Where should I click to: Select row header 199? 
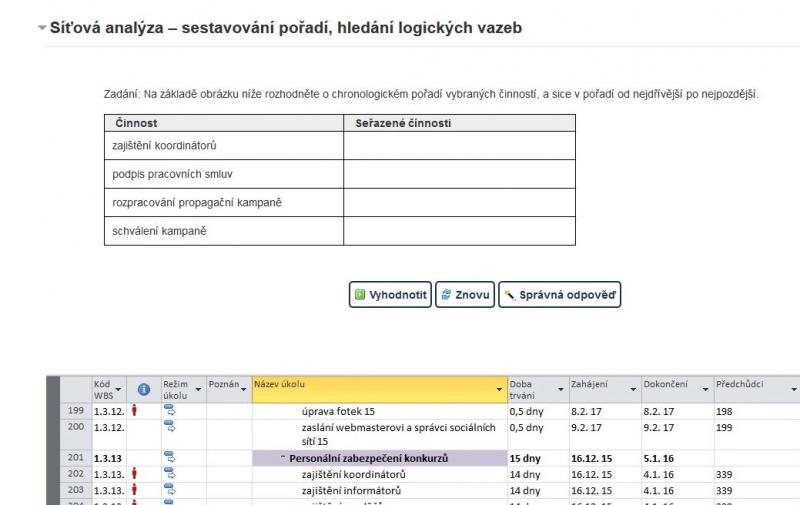point(76,411)
